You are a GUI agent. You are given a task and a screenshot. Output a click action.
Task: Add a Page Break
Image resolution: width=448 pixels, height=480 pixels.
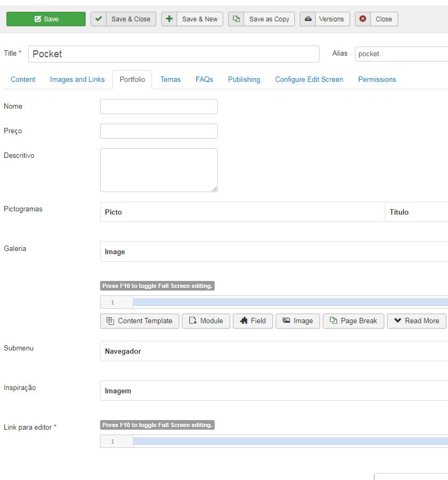tap(353, 321)
